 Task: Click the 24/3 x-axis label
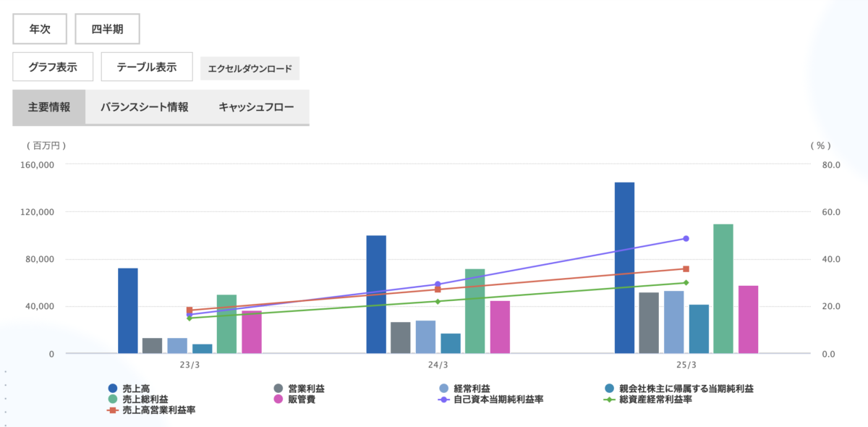[x=438, y=365]
